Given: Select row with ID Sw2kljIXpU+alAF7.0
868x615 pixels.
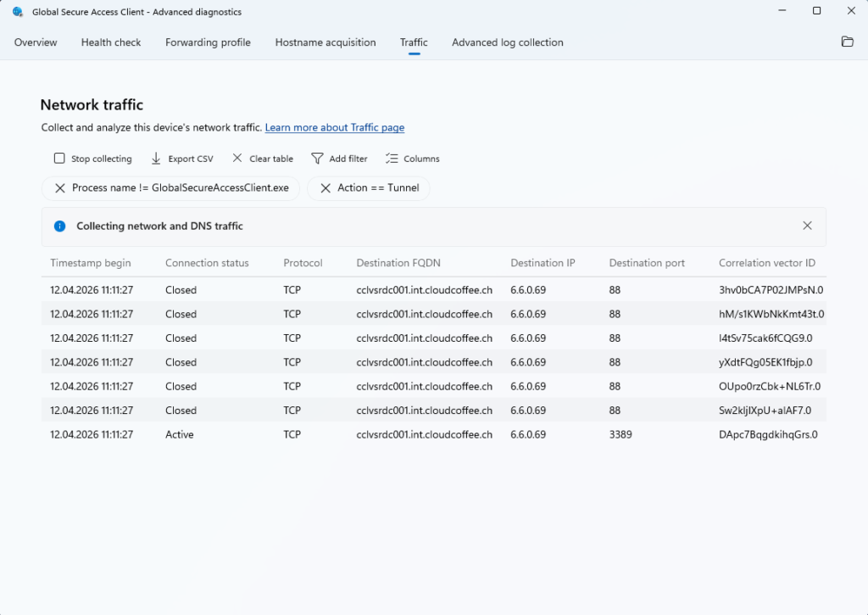Looking at the screenshot, I should pos(433,410).
